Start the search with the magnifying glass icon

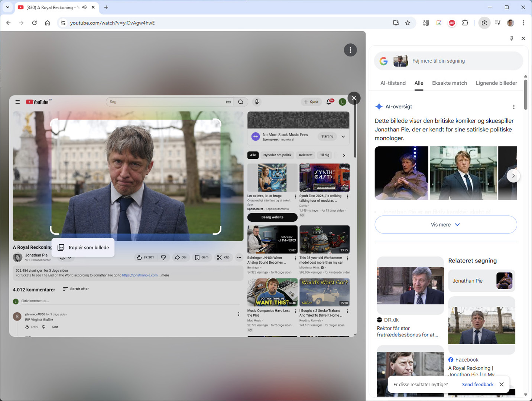tap(241, 102)
